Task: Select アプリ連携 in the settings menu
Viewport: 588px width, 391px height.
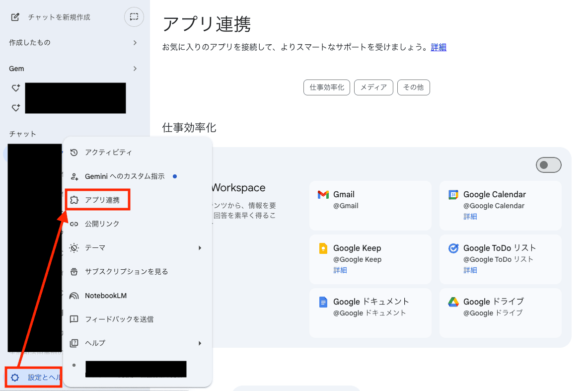Action: point(102,200)
